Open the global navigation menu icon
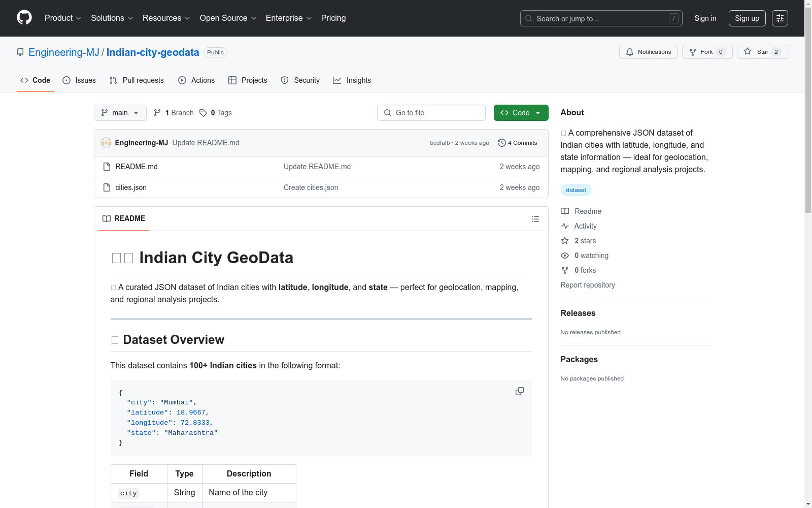 coord(780,18)
